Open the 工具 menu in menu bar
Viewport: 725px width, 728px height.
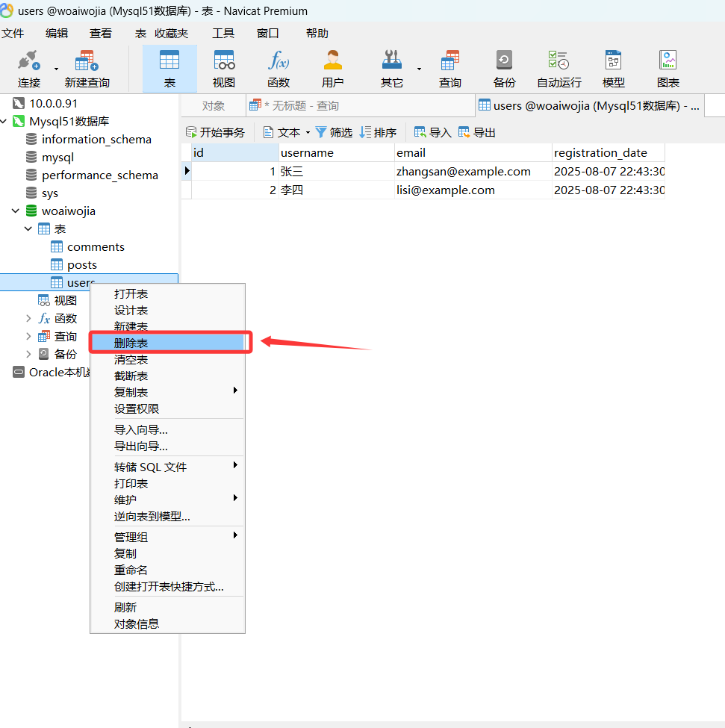(x=223, y=34)
